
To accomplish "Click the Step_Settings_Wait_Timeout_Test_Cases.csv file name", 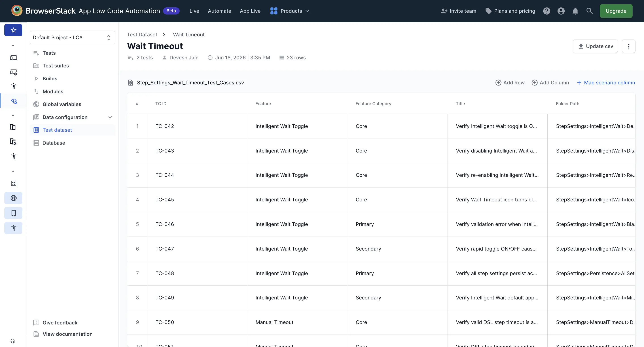I will 190,83.
